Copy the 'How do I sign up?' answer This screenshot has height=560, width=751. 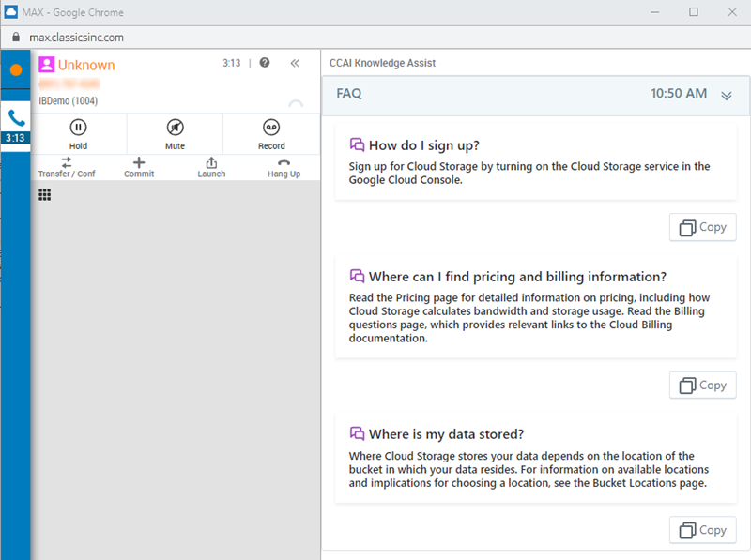702,227
